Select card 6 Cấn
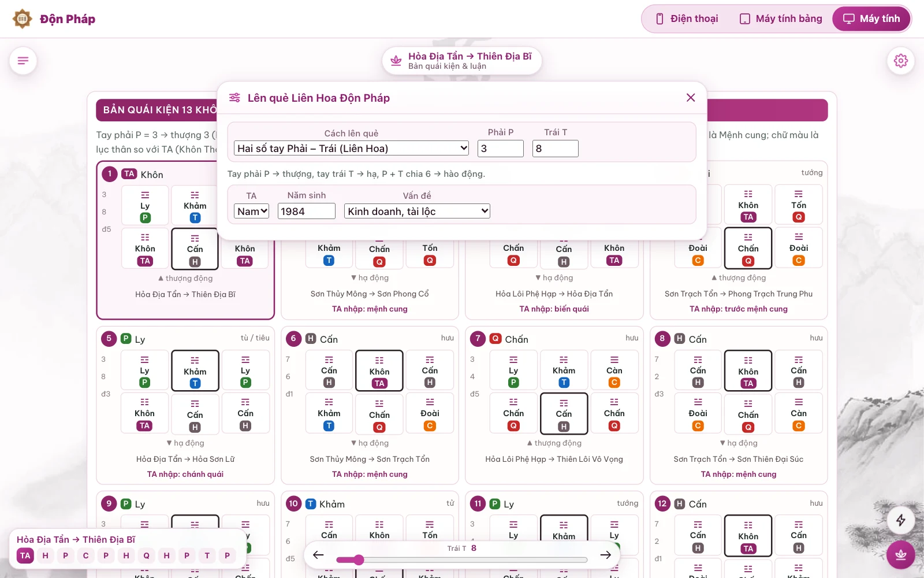Viewport: 924px width, 578px height. coord(370,406)
